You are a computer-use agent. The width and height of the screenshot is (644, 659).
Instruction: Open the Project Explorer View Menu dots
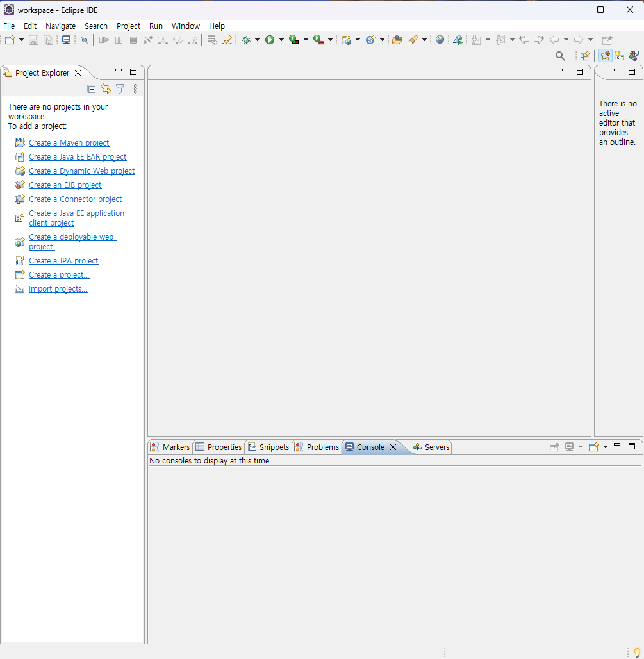tap(135, 88)
